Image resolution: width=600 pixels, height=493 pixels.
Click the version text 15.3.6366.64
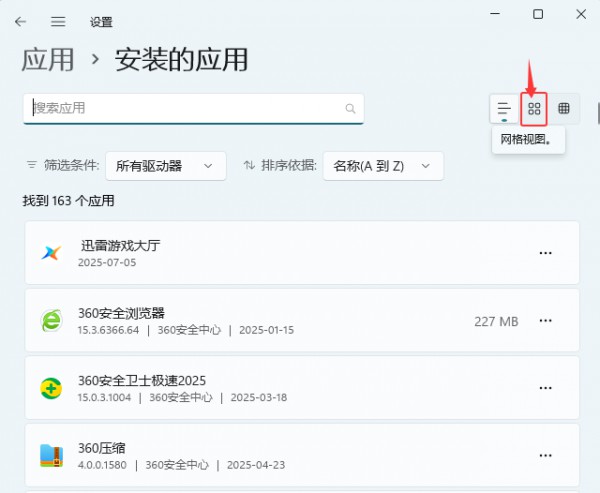[109, 330]
